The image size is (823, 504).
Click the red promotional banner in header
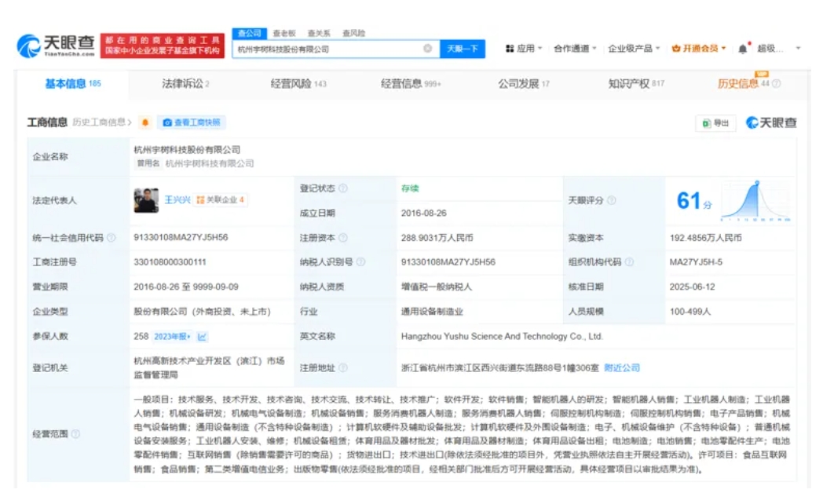click(x=163, y=46)
